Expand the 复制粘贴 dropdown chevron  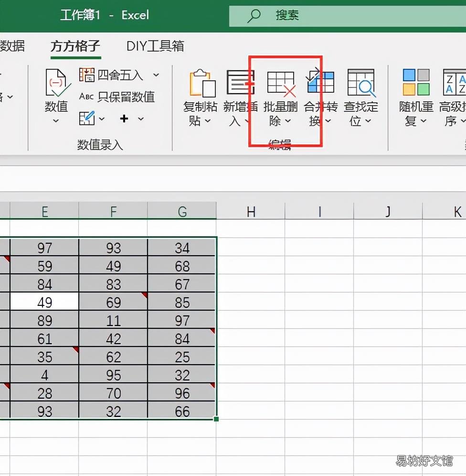tap(208, 121)
